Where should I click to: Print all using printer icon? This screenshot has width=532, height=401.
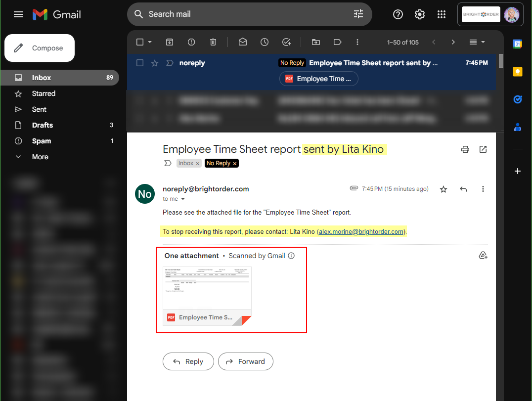tap(465, 149)
